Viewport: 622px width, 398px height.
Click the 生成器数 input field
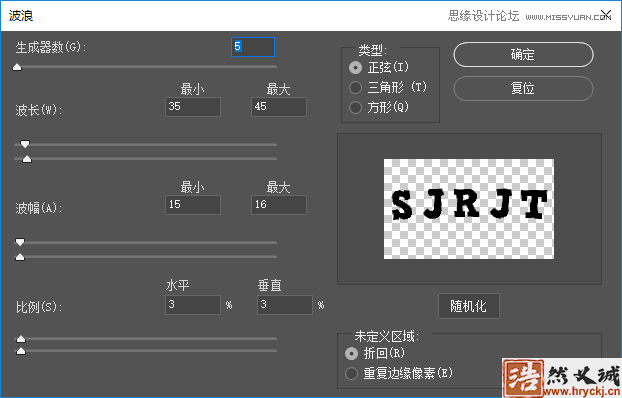pyautogui.click(x=253, y=47)
